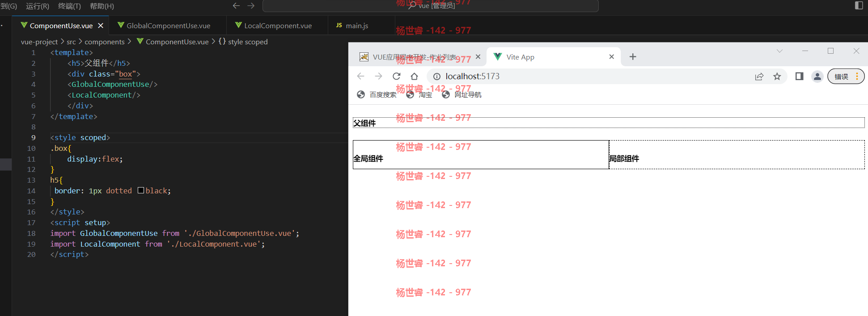Close the VUE应用程序开发 browser tab
The width and height of the screenshot is (868, 316).
pyautogui.click(x=478, y=57)
